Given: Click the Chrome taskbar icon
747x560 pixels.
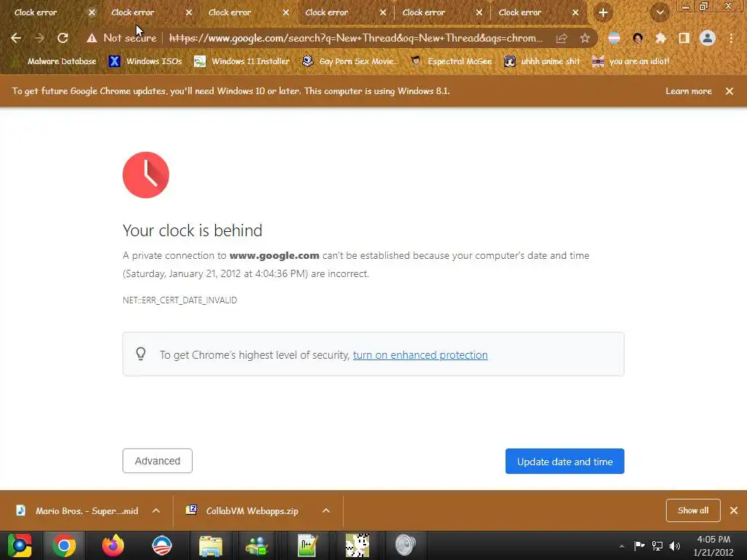Looking at the screenshot, I should pos(64,545).
